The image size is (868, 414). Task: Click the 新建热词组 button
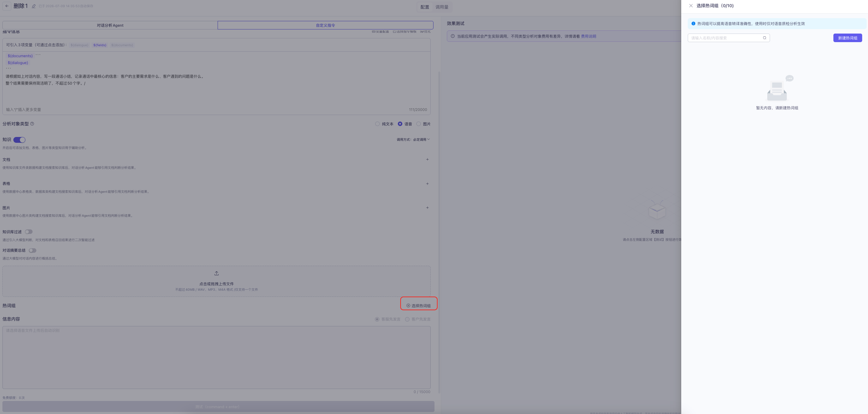[847, 38]
